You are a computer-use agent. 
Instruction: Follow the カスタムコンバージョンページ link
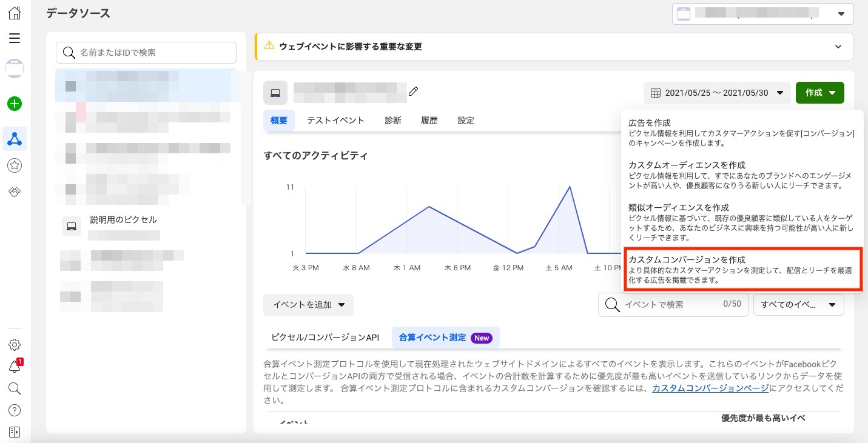click(710, 388)
